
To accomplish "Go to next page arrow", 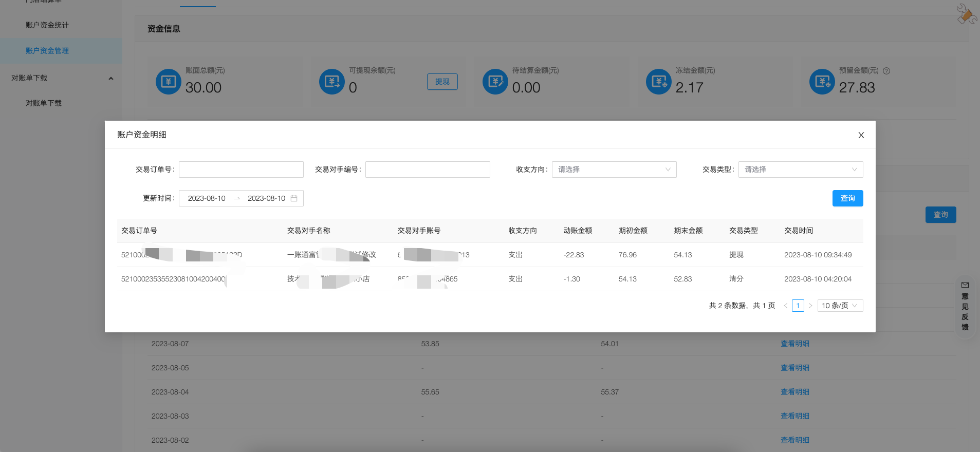I will [x=810, y=306].
